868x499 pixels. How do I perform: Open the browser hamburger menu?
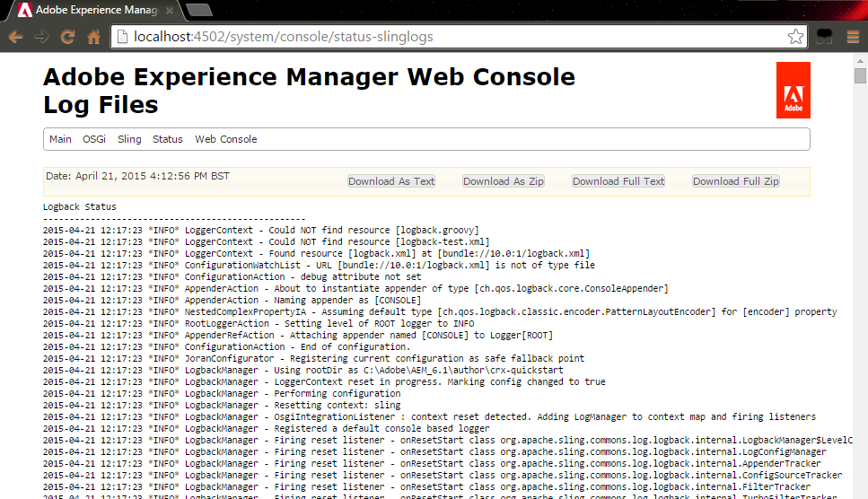(853, 37)
